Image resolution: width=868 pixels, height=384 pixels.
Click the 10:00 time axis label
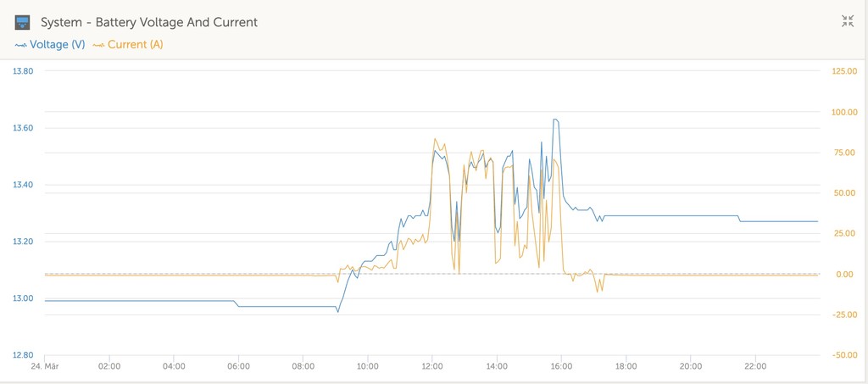tap(368, 366)
